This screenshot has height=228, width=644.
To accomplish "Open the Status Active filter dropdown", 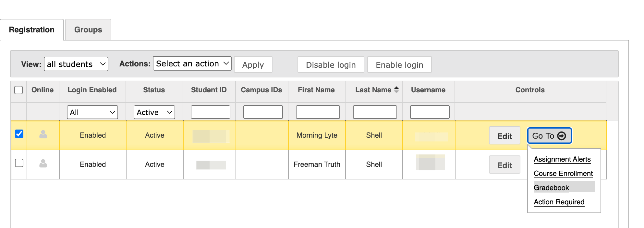I will [154, 112].
